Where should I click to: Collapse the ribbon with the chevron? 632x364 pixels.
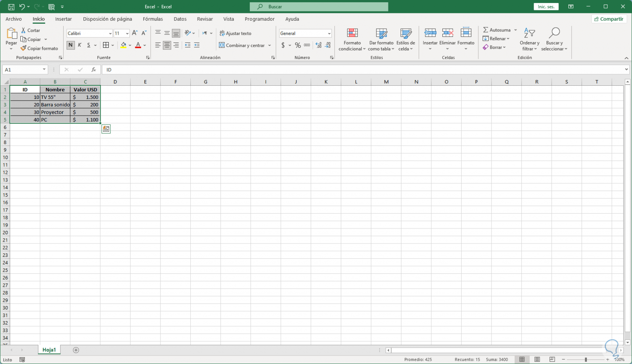626,58
